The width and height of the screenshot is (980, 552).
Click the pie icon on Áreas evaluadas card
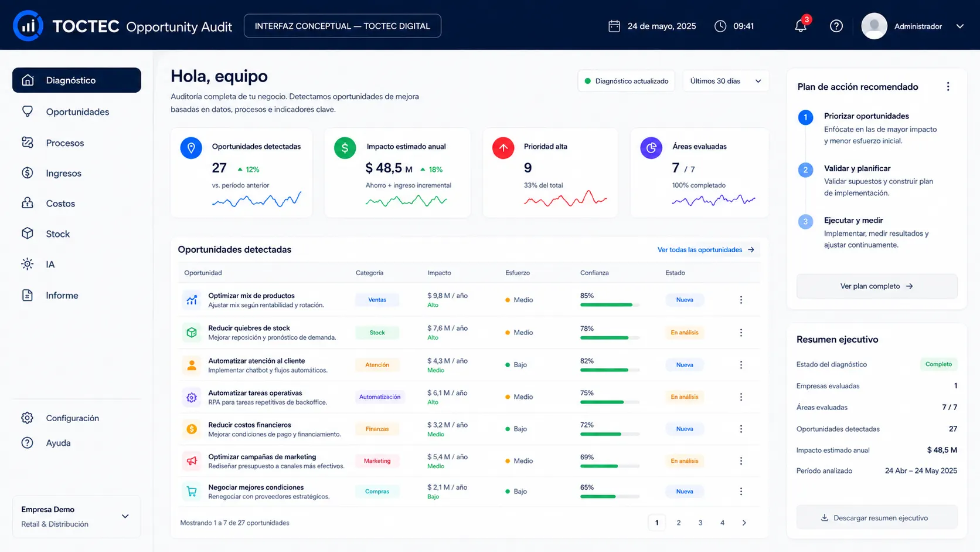651,148
